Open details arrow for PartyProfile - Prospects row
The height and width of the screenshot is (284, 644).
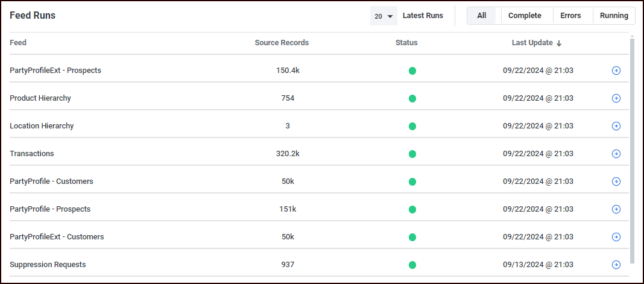616,209
